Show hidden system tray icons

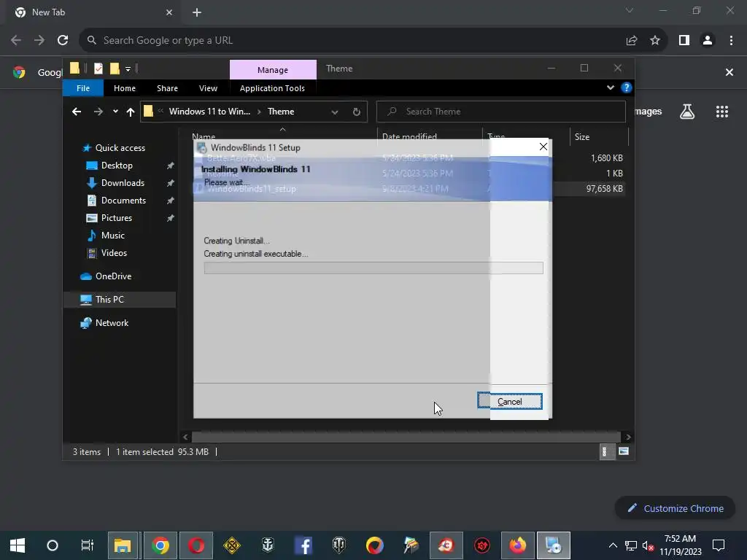(613, 545)
